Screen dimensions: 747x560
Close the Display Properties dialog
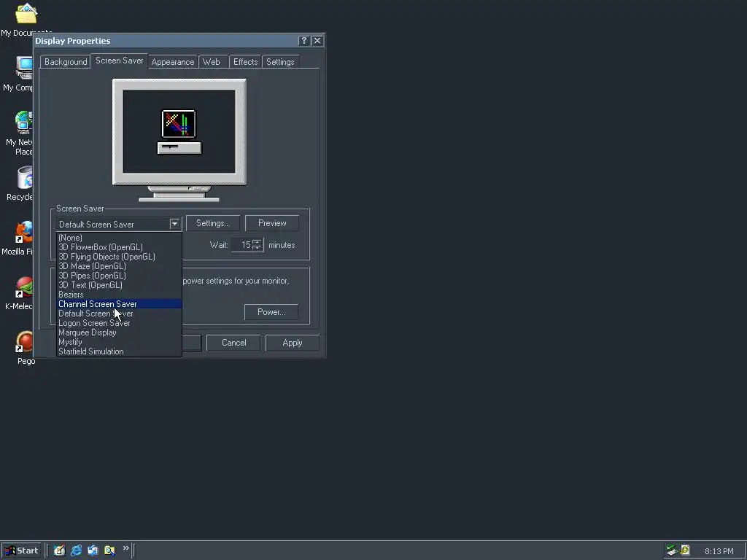pyautogui.click(x=317, y=41)
